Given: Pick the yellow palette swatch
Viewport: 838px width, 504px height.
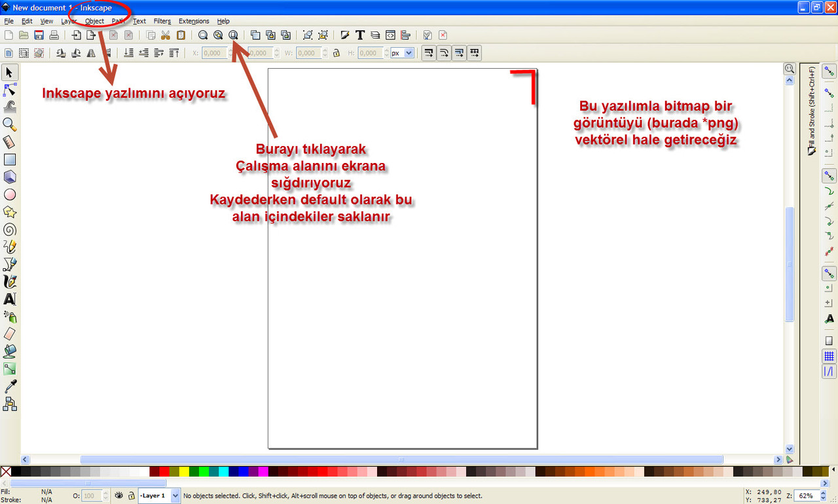Looking at the screenshot, I should [x=184, y=471].
